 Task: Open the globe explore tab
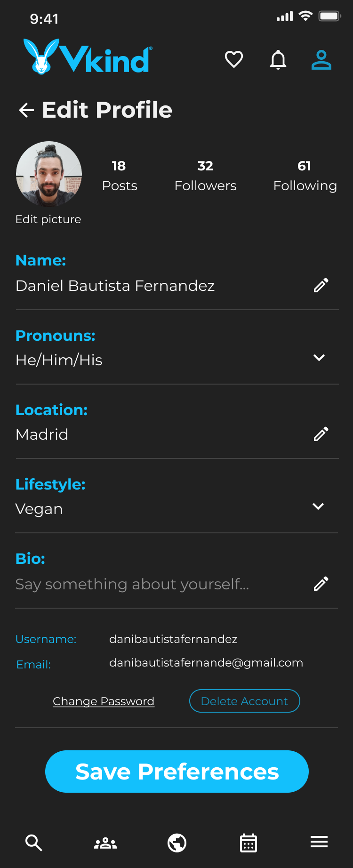tap(177, 843)
